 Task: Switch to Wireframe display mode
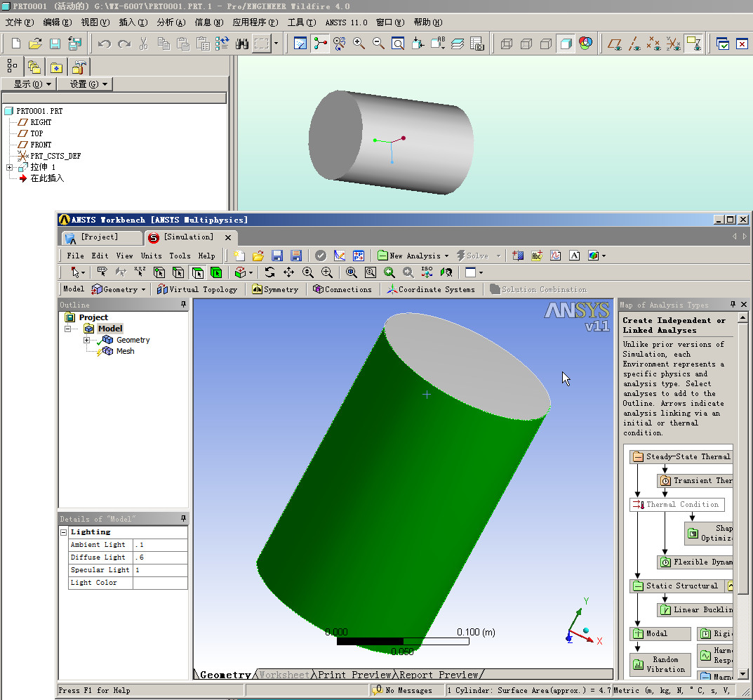507,44
